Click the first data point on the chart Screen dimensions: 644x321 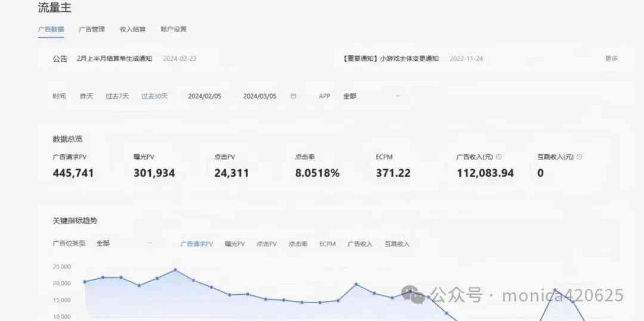[85, 282]
